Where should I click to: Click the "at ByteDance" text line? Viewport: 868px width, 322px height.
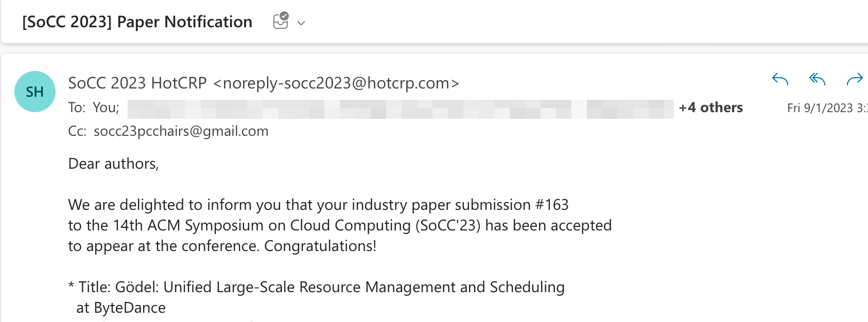click(121, 308)
